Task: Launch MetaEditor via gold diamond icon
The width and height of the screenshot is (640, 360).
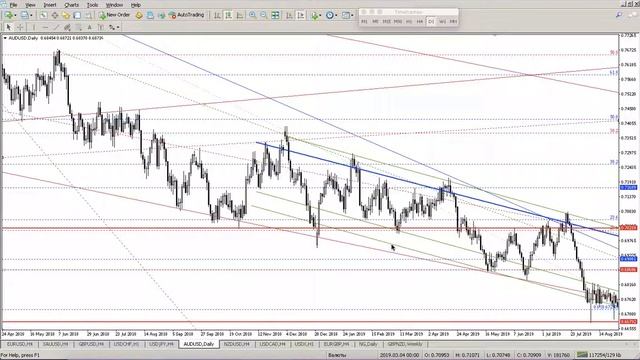Action: point(139,15)
